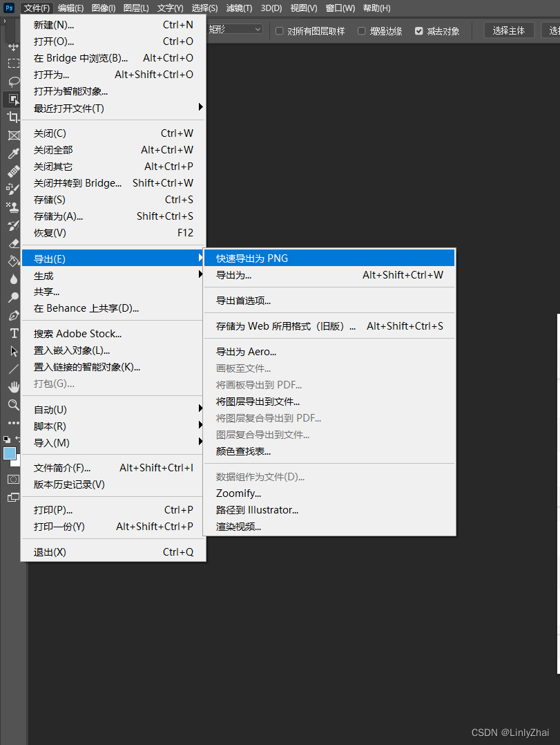The image size is (560, 745).
Task: Open the 滤镜(T) menu
Action: tap(239, 8)
